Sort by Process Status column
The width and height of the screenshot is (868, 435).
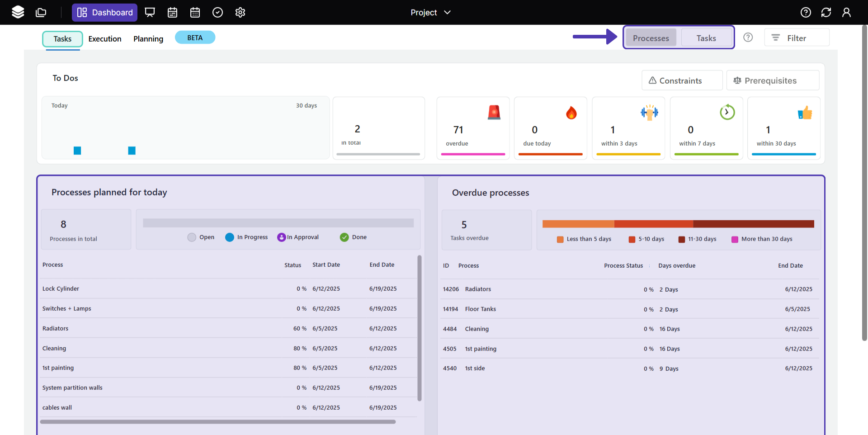point(623,266)
